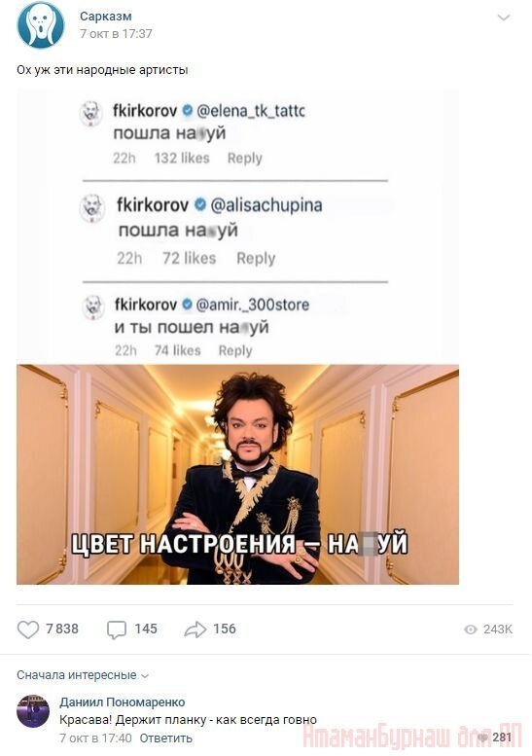Open the Сарказм community name link
Image resolution: width=532 pixels, height=756 pixels.
[106, 16]
